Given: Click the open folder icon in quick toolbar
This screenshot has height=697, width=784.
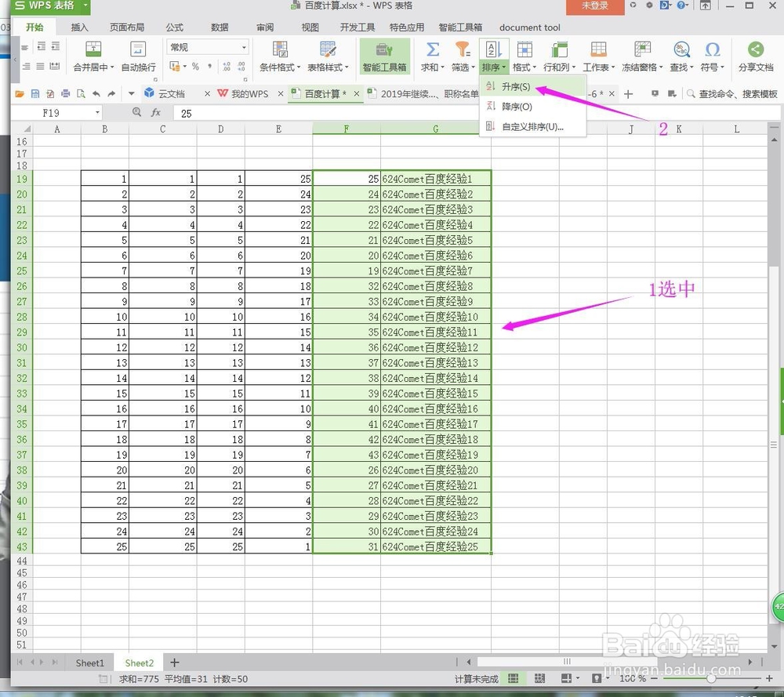Looking at the screenshot, I should tap(20, 93).
